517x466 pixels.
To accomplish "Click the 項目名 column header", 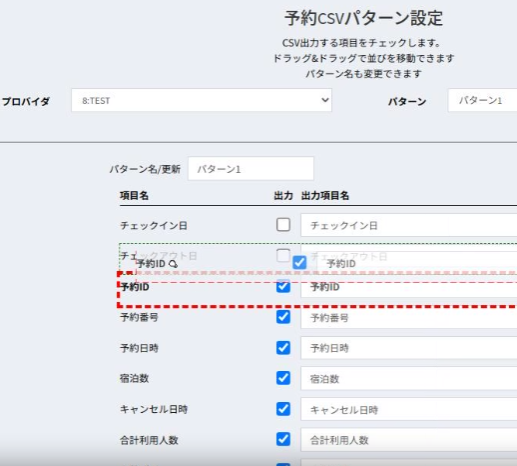I will 134,196.
